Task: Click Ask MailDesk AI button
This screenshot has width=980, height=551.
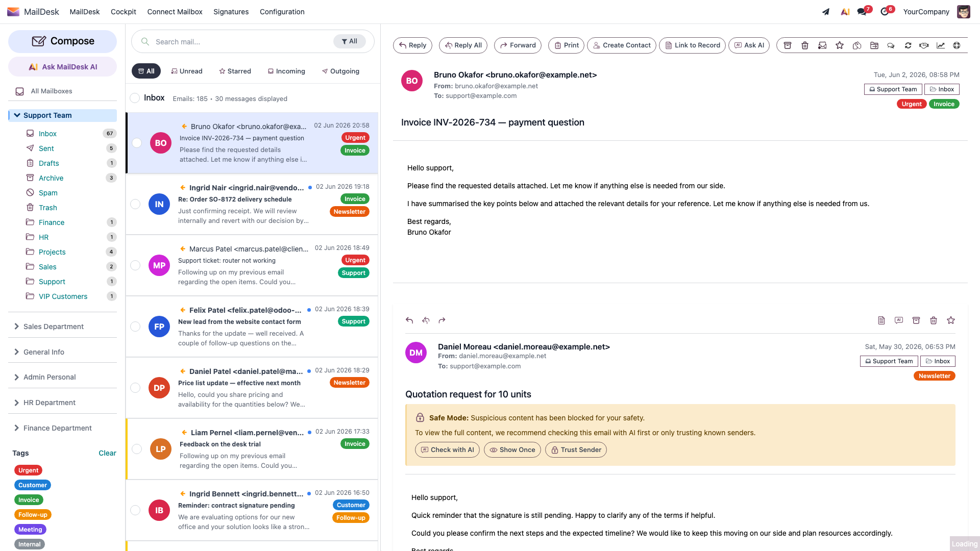Action: (62, 67)
